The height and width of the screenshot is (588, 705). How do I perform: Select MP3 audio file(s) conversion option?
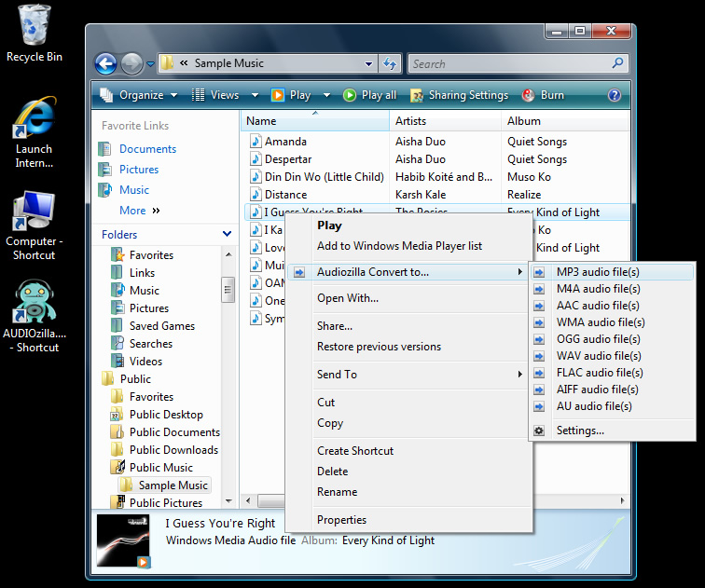coord(598,272)
